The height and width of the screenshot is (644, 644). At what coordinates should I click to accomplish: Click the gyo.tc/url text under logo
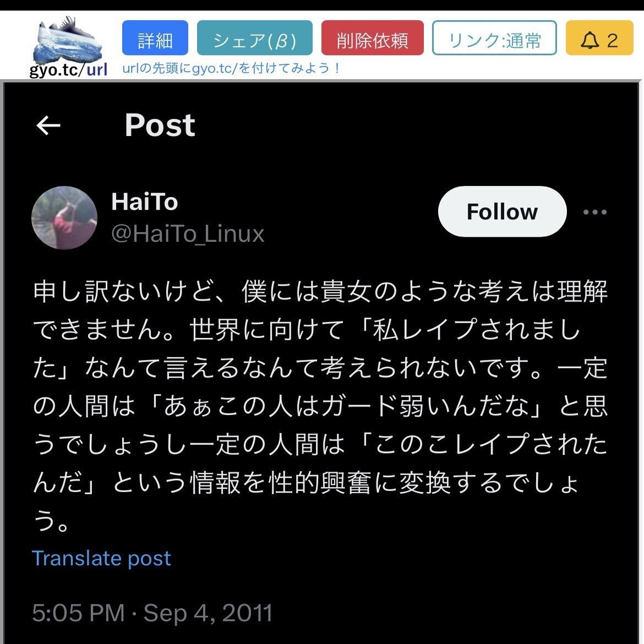(68, 70)
